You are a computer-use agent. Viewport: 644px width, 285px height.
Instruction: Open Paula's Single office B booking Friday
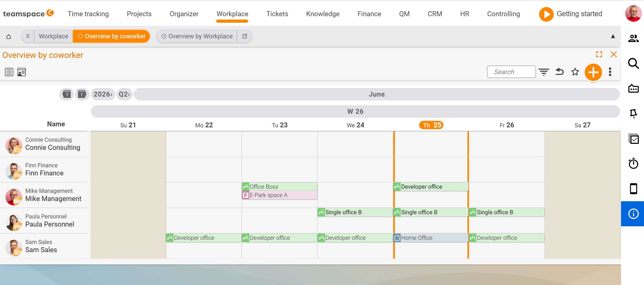[507, 212]
